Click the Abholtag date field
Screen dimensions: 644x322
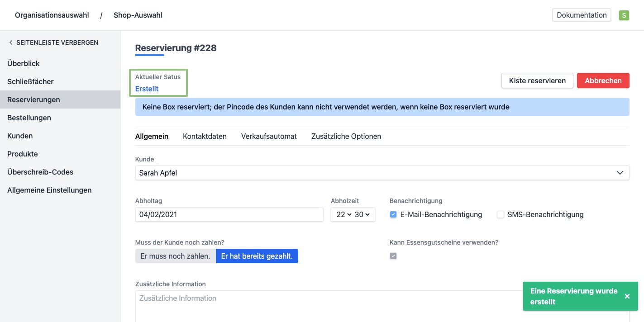(229, 214)
